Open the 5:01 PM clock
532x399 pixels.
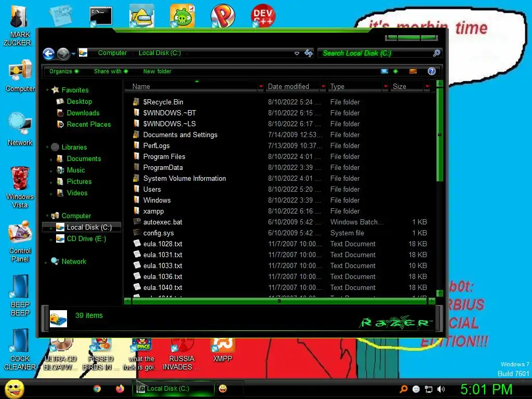(486, 389)
